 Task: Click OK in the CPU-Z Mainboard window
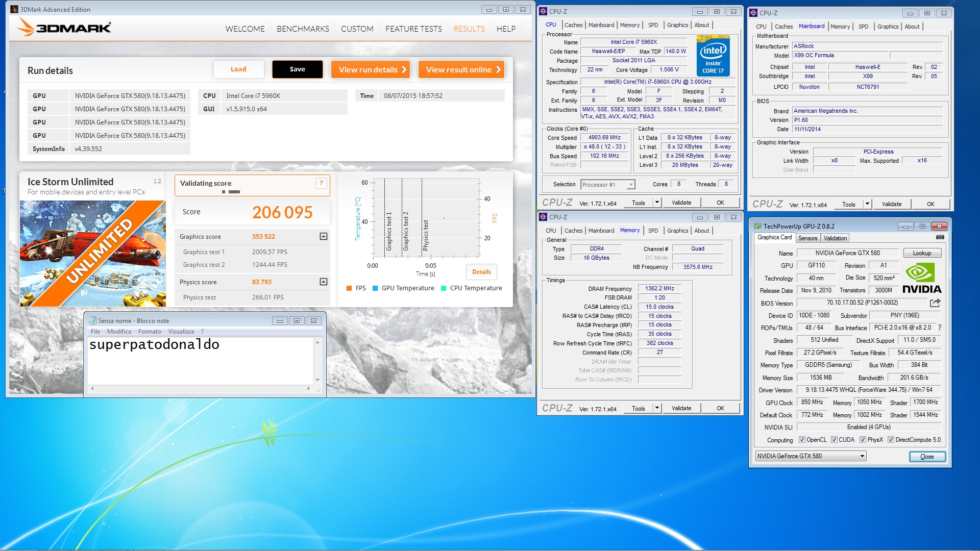point(930,204)
